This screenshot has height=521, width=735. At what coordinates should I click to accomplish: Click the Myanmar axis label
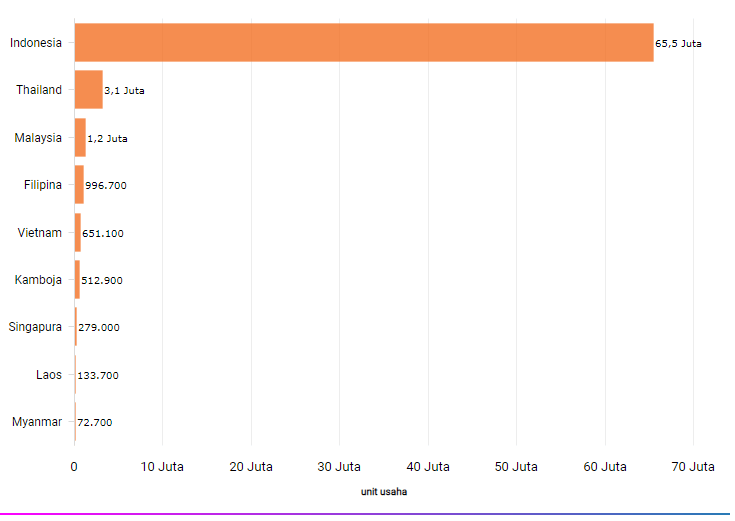37,422
